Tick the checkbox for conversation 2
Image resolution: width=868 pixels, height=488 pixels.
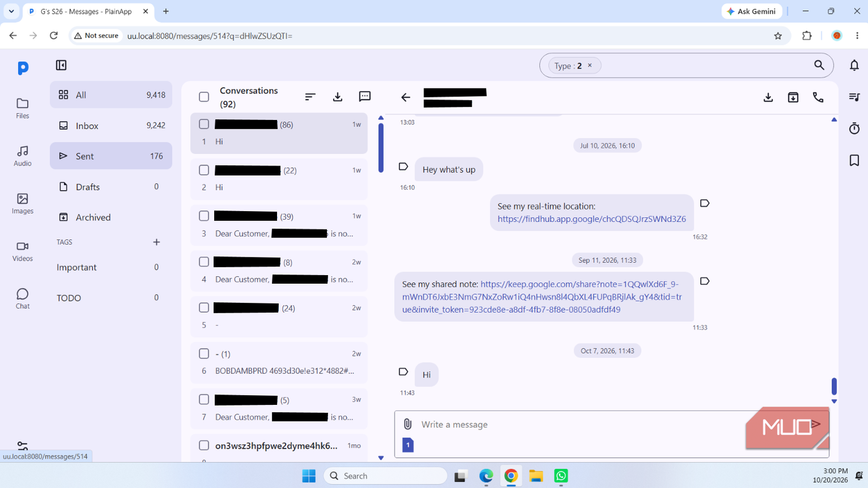coord(204,170)
